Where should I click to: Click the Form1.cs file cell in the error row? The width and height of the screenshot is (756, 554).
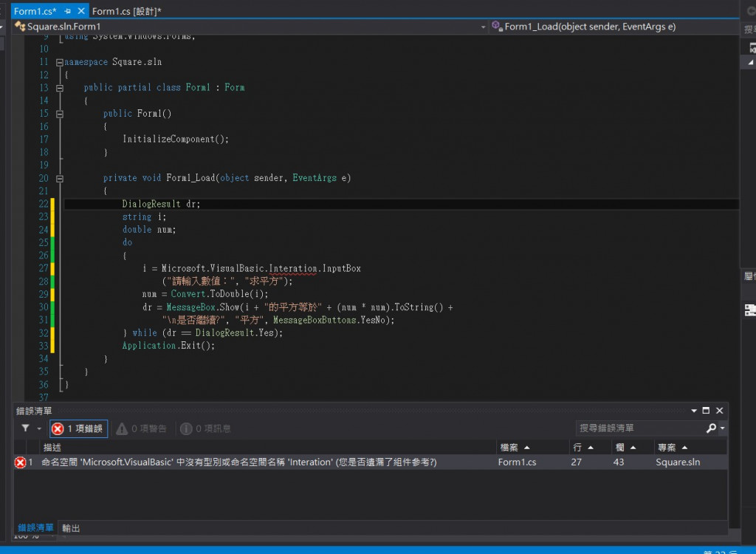point(517,462)
